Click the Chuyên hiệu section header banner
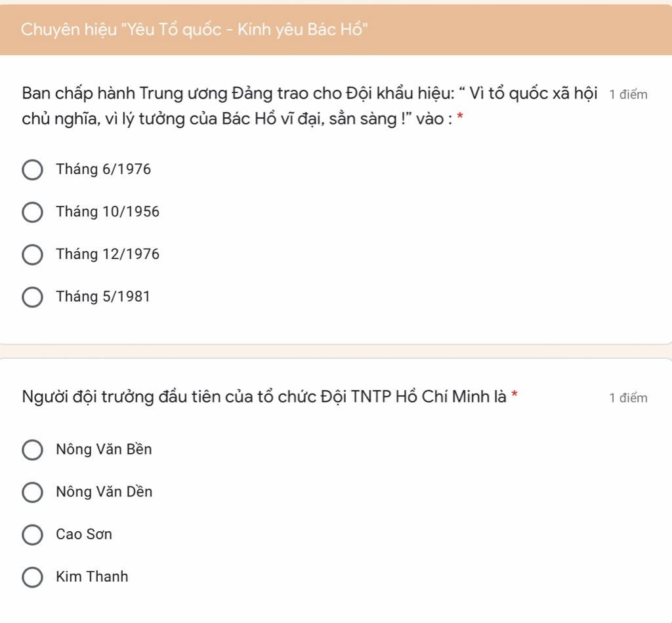Image resolution: width=672 pixels, height=623 pixels. click(x=336, y=30)
